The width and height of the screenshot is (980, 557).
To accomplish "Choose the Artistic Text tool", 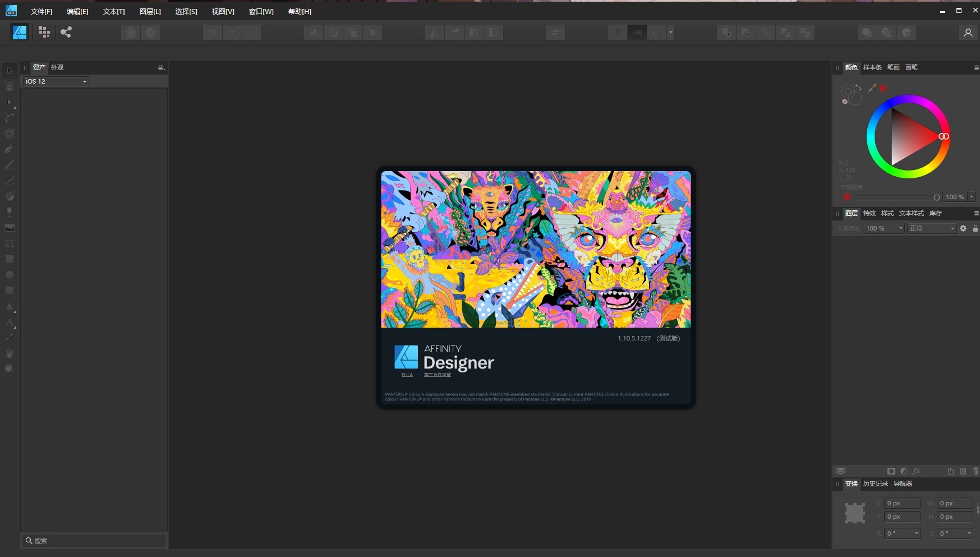I will (x=10, y=323).
